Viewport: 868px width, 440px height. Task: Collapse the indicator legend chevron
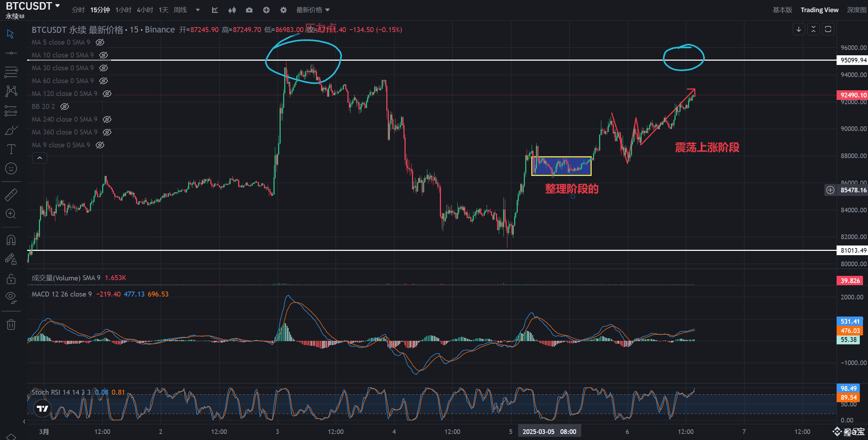[x=40, y=158]
